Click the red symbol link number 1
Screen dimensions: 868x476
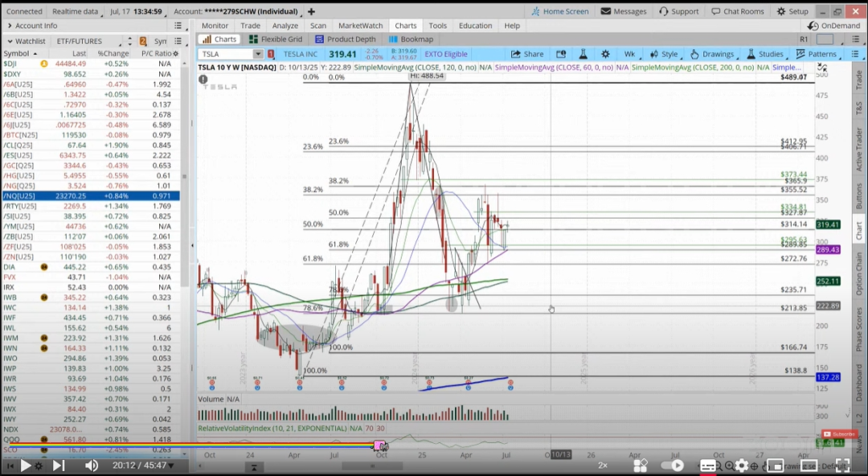point(272,54)
